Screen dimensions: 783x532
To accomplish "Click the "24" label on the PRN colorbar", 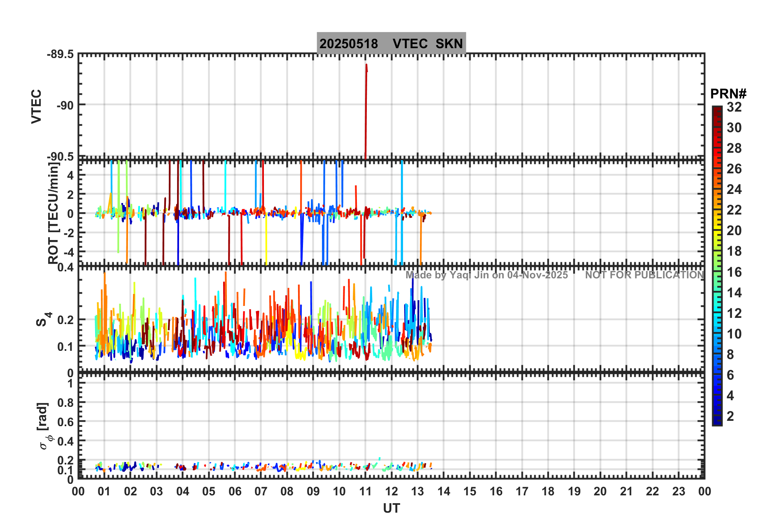I will point(734,189).
